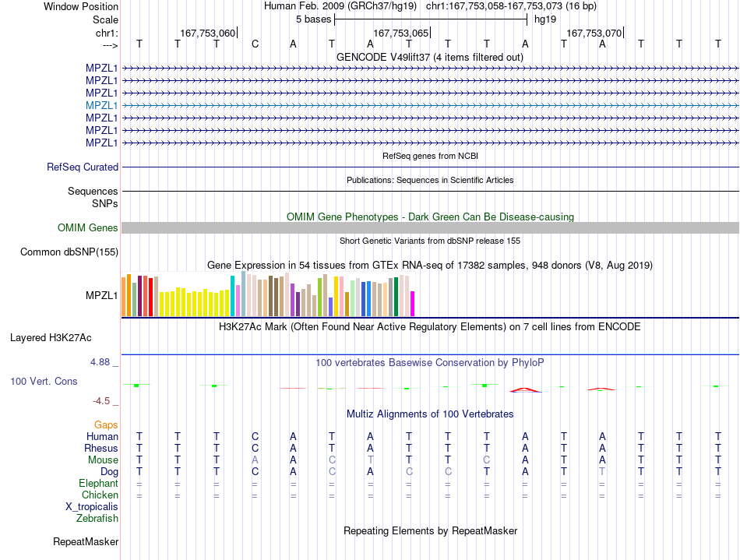Select the OMIM Genes track label

point(88,228)
